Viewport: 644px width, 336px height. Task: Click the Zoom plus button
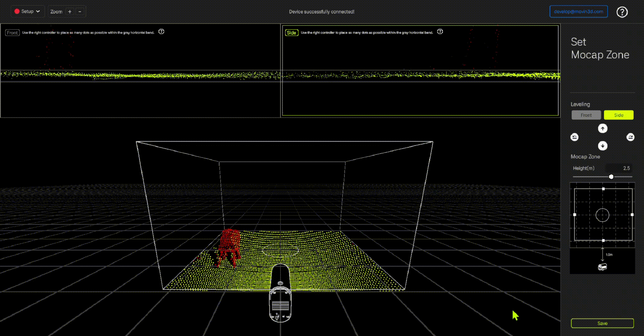point(70,12)
